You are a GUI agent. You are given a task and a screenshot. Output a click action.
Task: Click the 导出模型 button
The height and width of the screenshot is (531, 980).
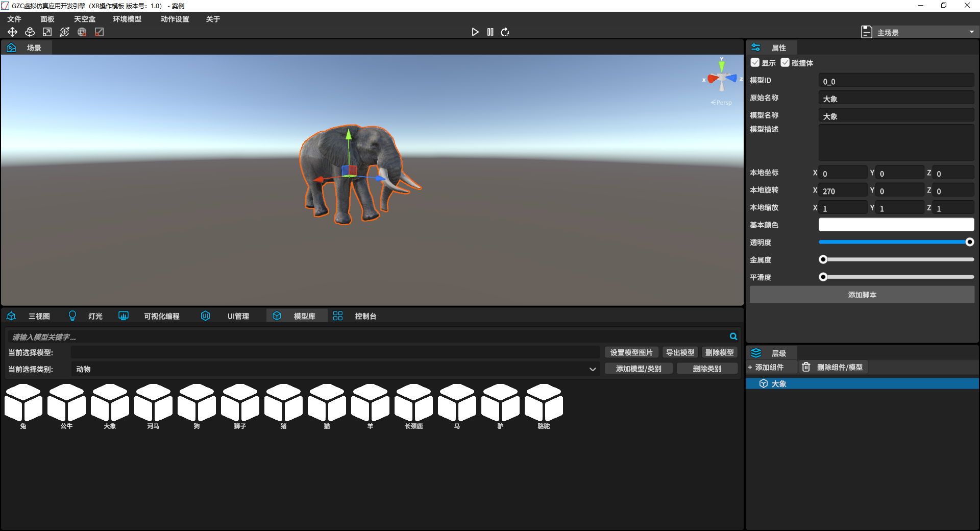coord(679,352)
